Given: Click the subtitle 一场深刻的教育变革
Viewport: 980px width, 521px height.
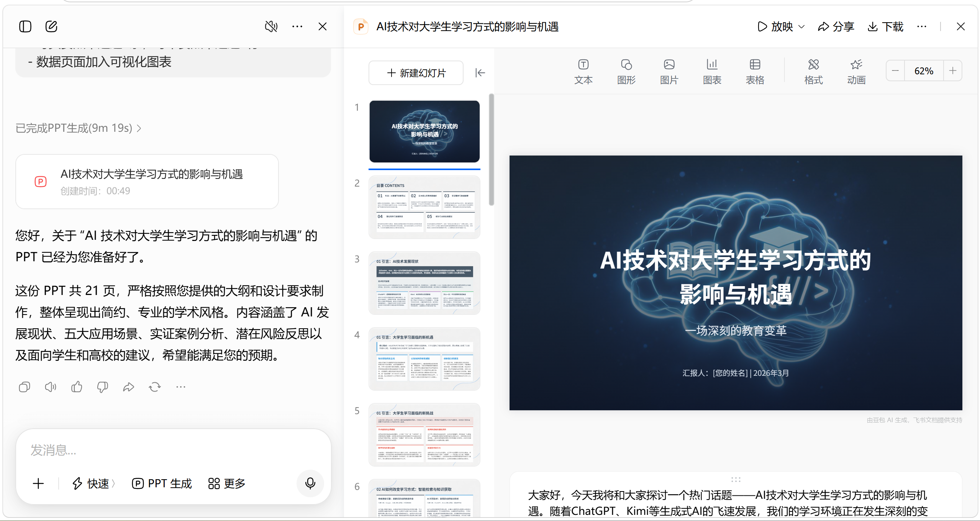Looking at the screenshot, I should tap(736, 330).
